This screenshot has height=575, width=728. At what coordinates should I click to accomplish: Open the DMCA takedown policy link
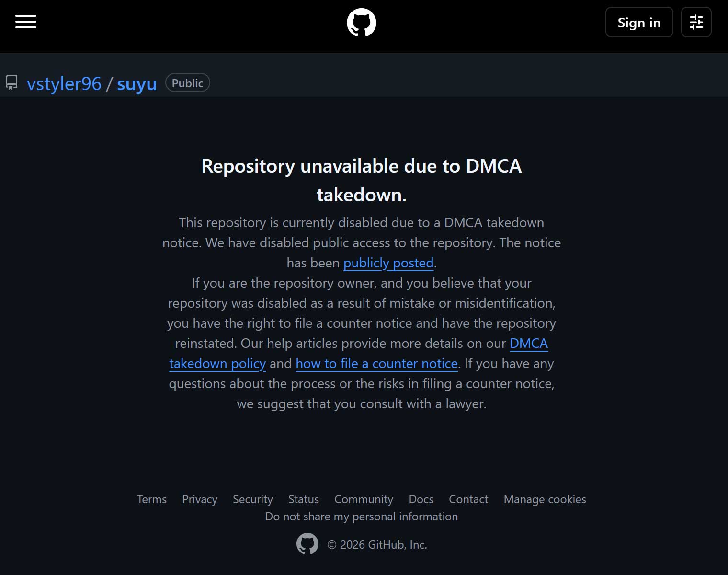coord(359,354)
